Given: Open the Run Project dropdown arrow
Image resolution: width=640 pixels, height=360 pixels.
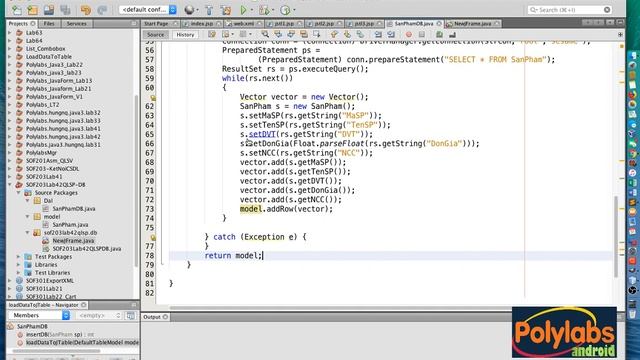Looking at the screenshot, I should tap(252, 10).
